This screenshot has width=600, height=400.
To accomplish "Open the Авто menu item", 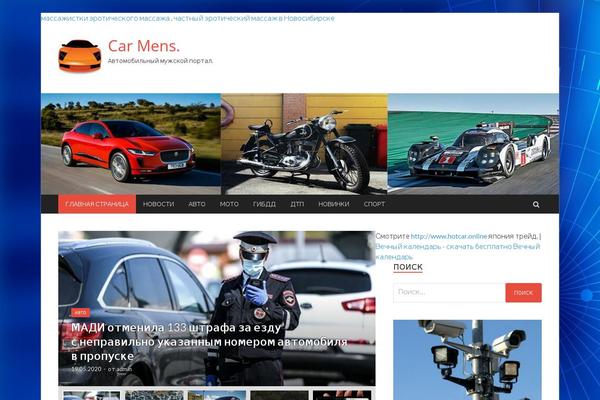I will 197,204.
